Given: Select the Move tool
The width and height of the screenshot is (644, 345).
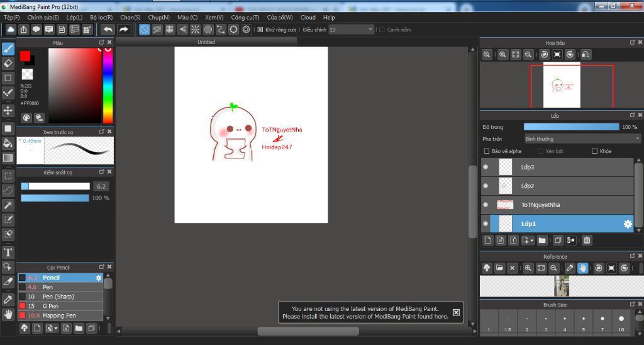Looking at the screenshot, I should (8, 110).
